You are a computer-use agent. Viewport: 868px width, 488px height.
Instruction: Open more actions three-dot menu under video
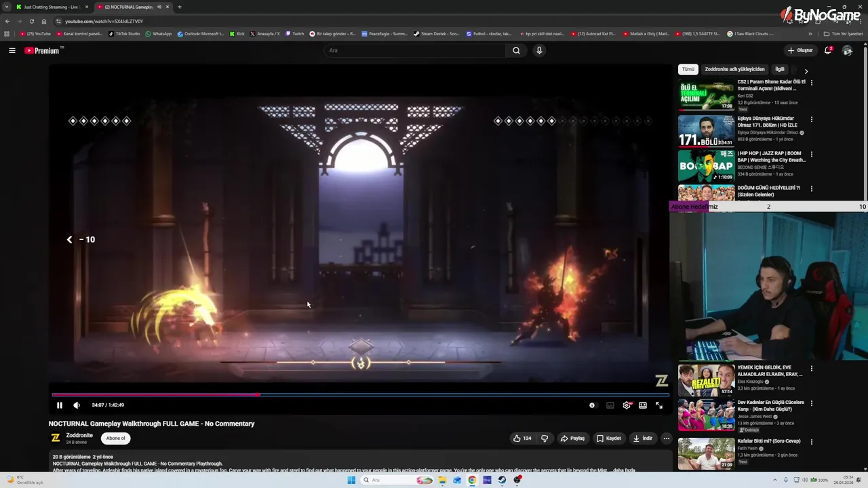[x=666, y=439]
